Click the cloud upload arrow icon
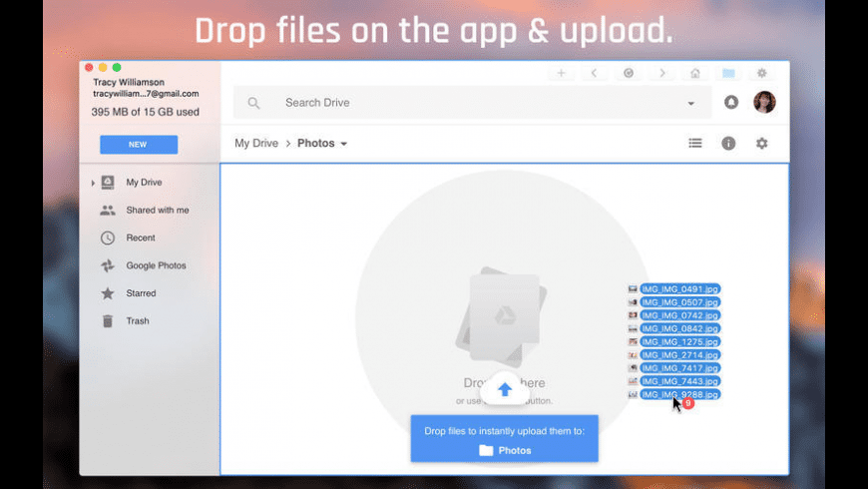868x489 pixels. point(504,389)
